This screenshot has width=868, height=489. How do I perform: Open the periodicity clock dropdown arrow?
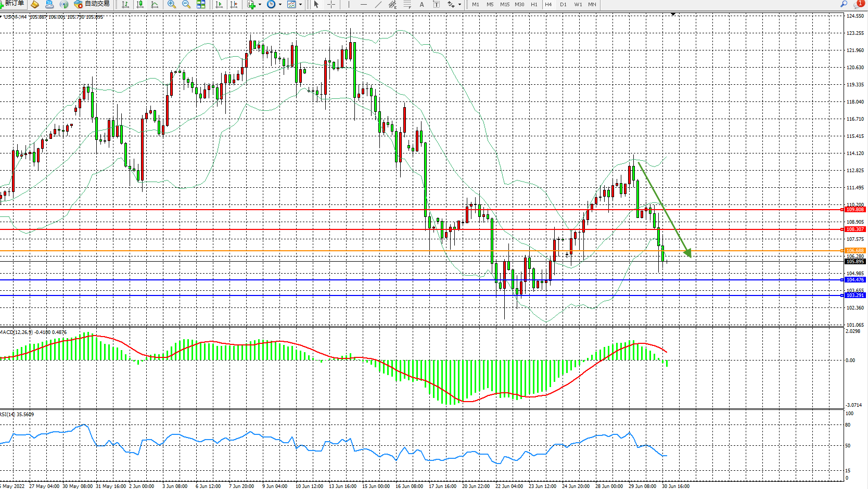coord(280,5)
